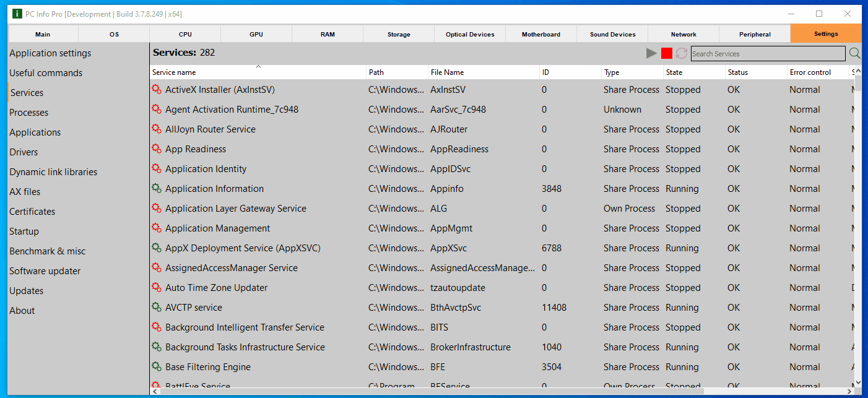The image size is (868, 398).
Task: Stop service using the red square icon
Action: click(x=667, y=53)
